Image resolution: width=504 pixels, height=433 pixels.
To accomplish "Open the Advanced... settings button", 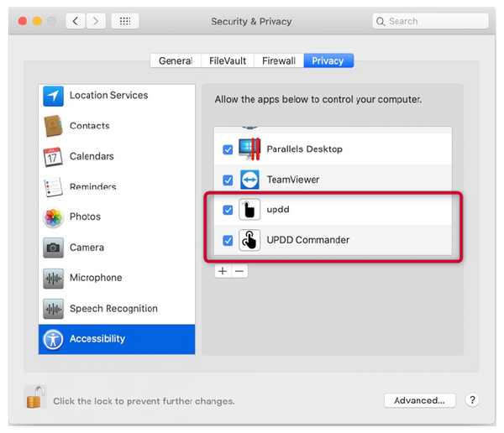I will click(419, 400).
